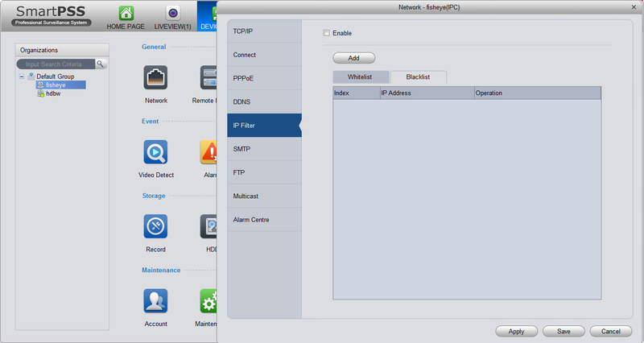The image size is (644, 343).
Task: Switch to the Blacklist tab
Action: (418, 76)
